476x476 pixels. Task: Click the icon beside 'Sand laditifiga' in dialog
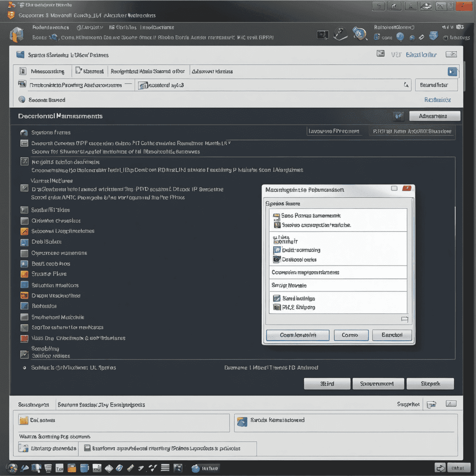tap(276, 298)
